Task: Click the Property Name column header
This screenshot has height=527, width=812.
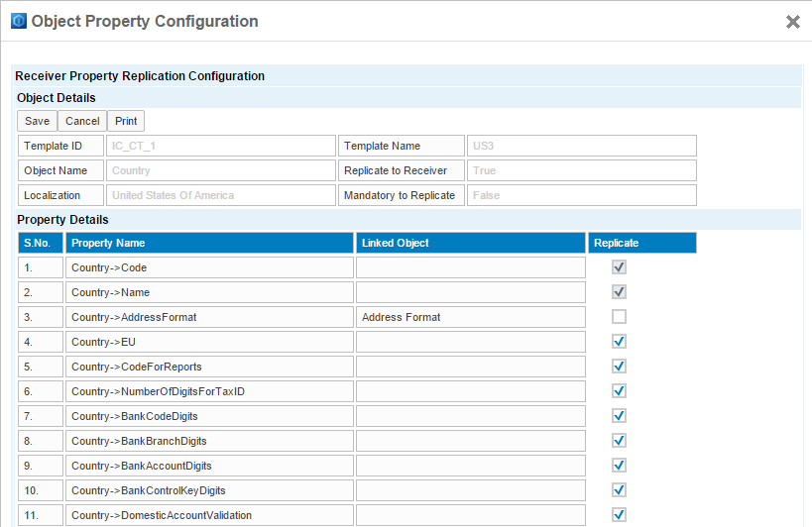Action: tap(209, 243)
